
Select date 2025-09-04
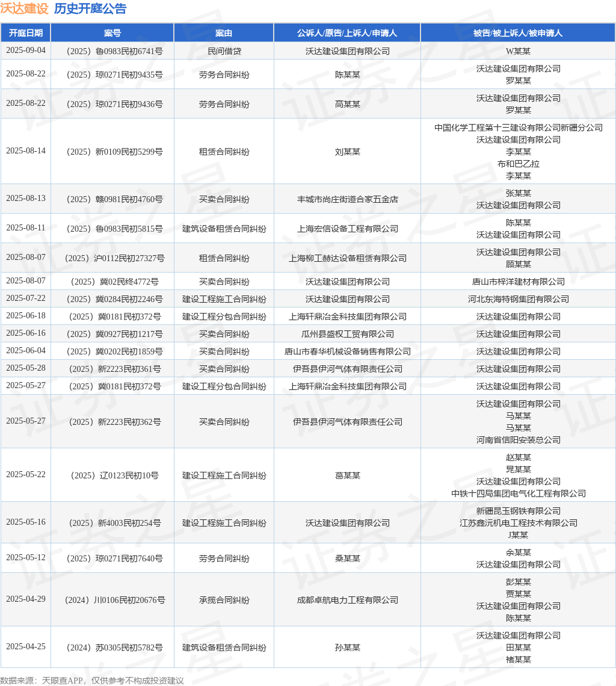26,51
